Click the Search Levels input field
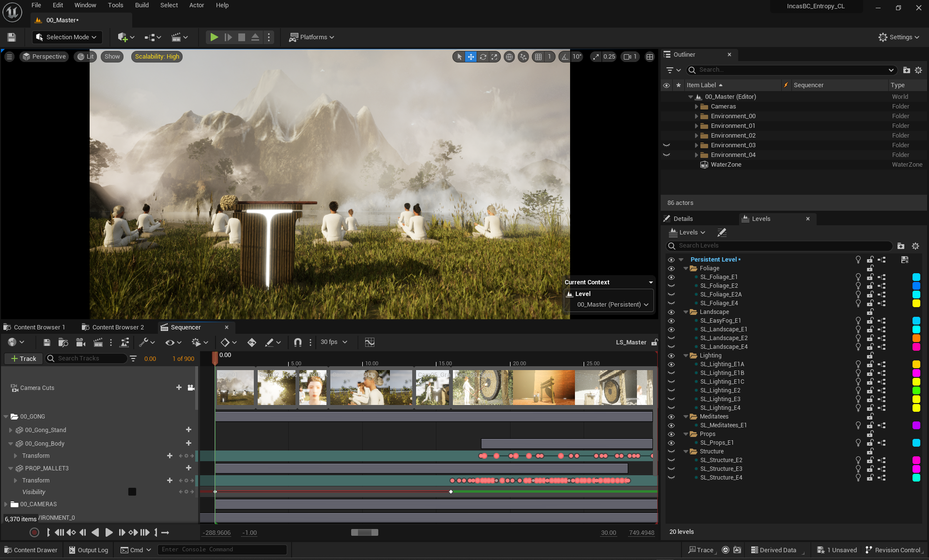 pyautogui.click(x=779, y=246)
